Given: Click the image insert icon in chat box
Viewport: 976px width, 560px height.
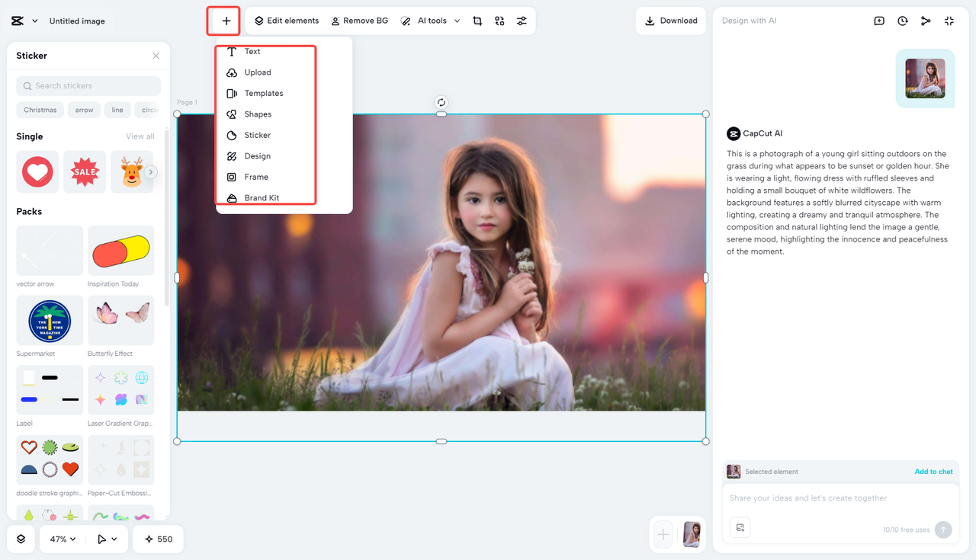Looking at the screenshot, I should [x=740, y=526].
